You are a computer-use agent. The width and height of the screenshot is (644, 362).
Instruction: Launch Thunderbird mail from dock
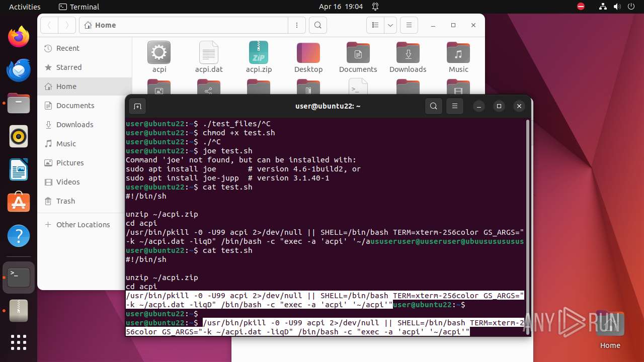coord(19,70)
